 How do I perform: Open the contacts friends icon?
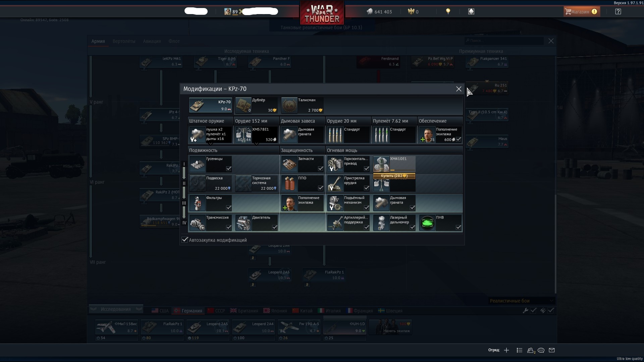tap(531, 350)
